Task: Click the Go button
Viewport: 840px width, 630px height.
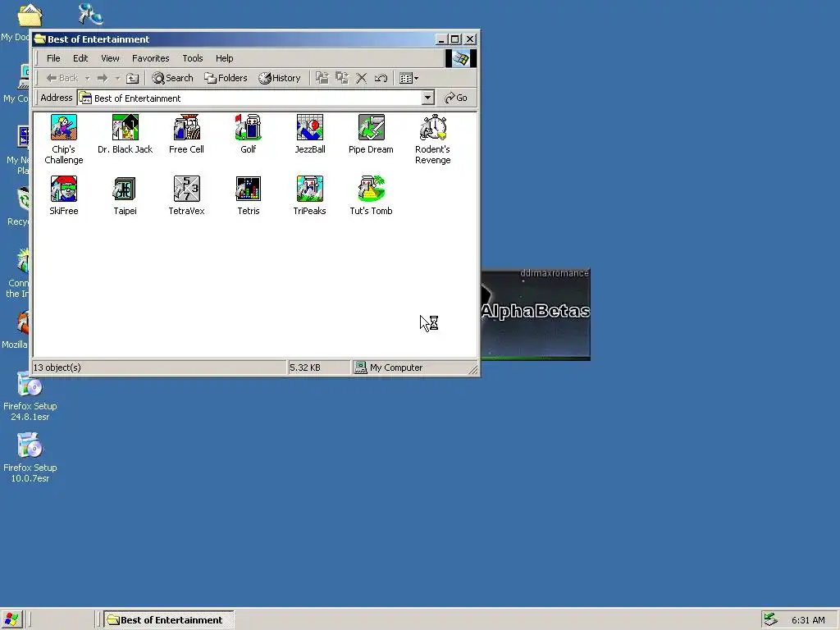Action: pos(456,98)
